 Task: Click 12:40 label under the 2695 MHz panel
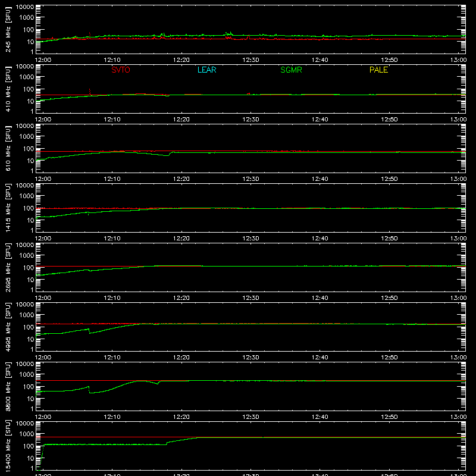(x=320, y=298)
